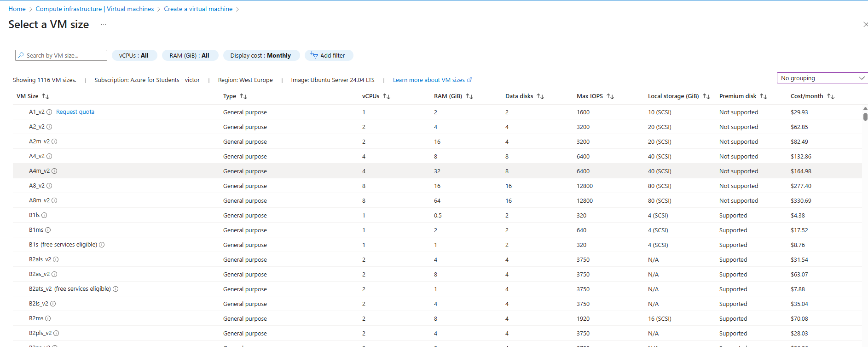
Task: Select the B2als_v2 VM size row
Action: point(437,259)
